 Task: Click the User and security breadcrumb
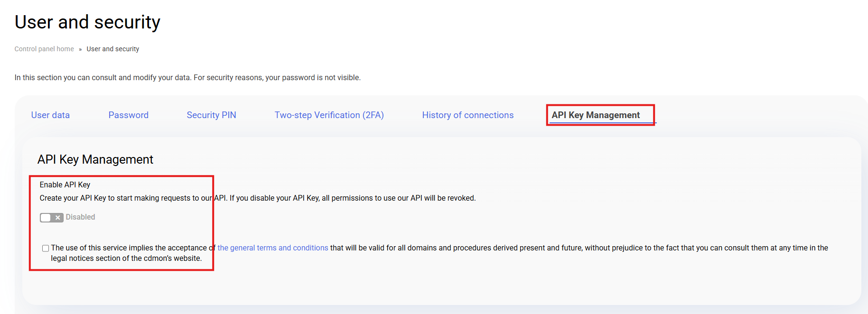click(112, 49)
